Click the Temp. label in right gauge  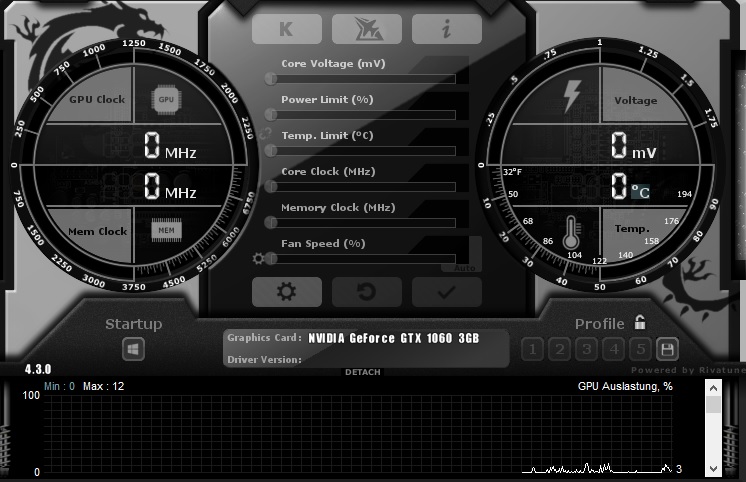coord(632,229)
